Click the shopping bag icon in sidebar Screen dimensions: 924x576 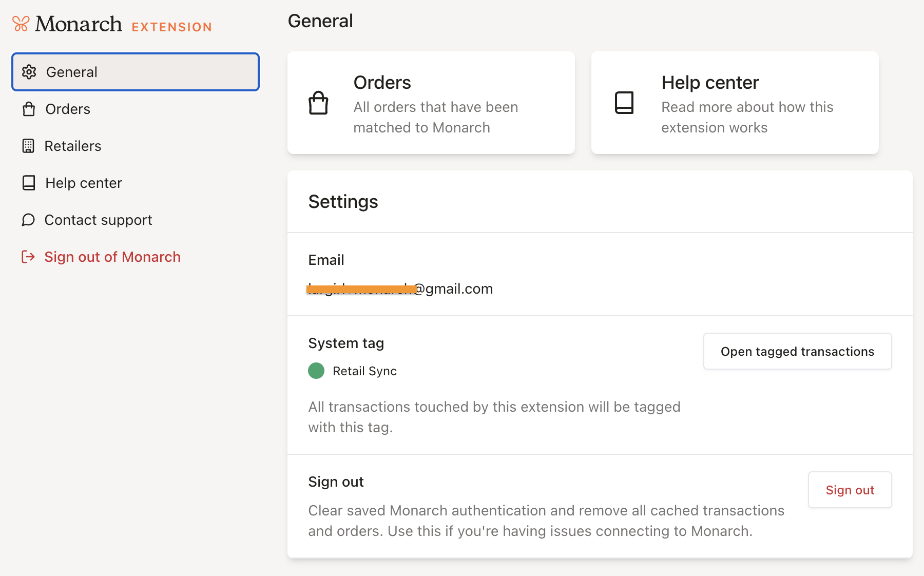point(29,109)
